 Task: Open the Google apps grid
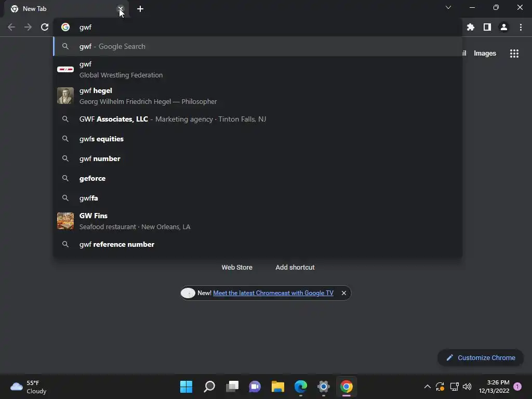(x=514, y=54)
